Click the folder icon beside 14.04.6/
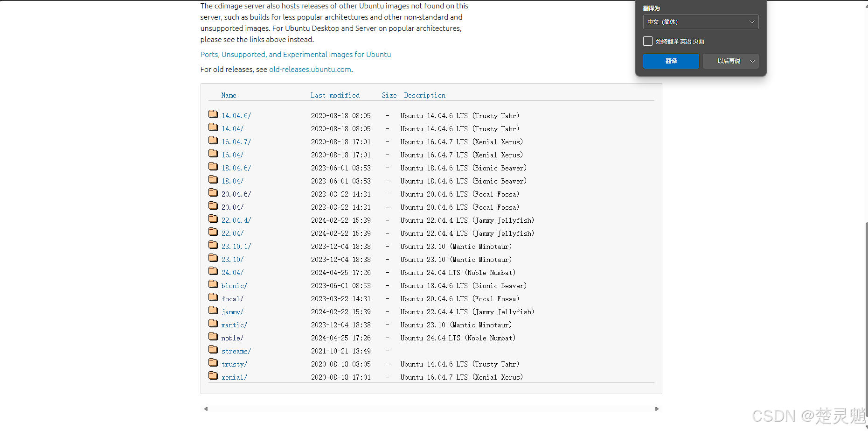Screen dimensions: 868x431 pos(213,114)
